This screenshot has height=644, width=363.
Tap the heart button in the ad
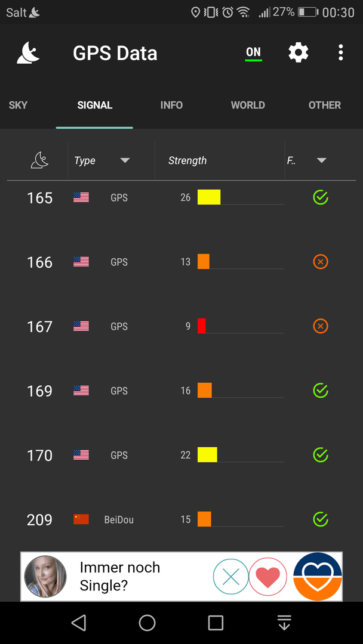click(x=268, y=576)
